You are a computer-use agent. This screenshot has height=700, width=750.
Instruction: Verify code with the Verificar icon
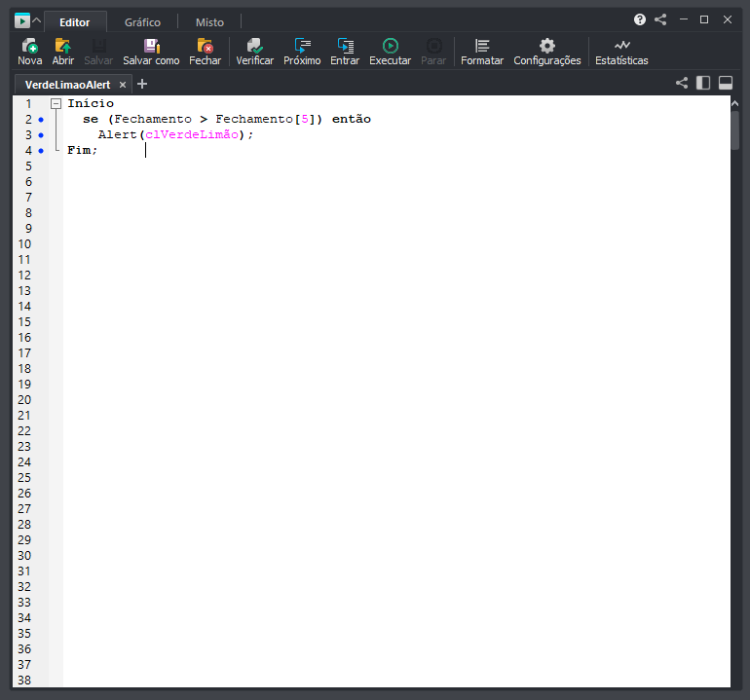point(254,46)
